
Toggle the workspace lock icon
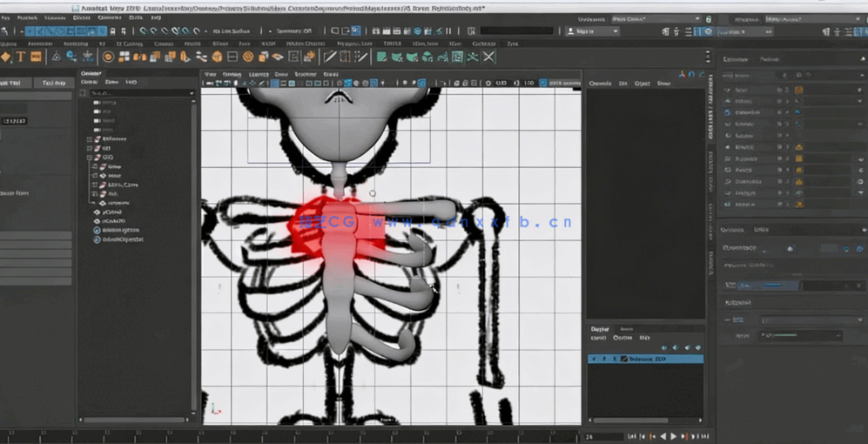(x=709, y=18)
